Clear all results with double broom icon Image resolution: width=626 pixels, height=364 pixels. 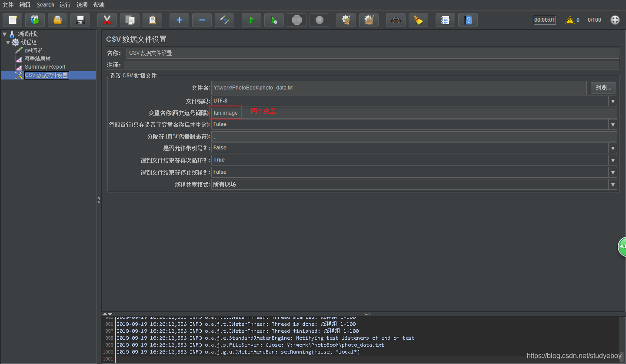tap(369, 20)
